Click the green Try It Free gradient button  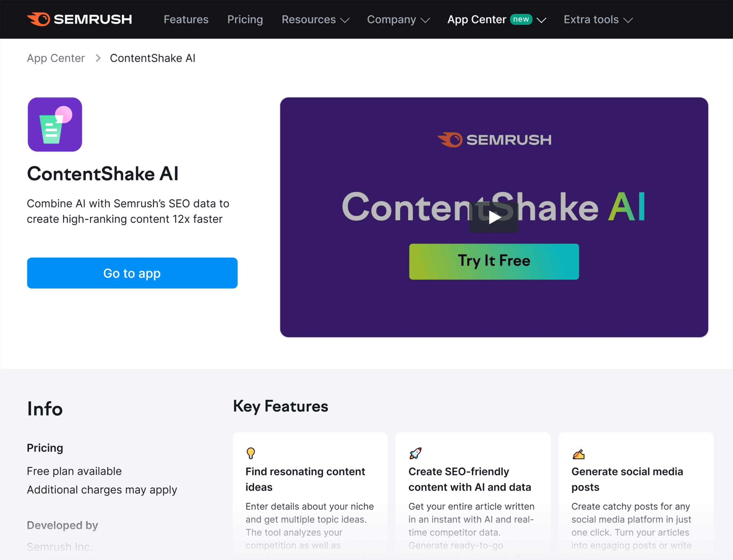pyautogui.click(x=494, y=261)
